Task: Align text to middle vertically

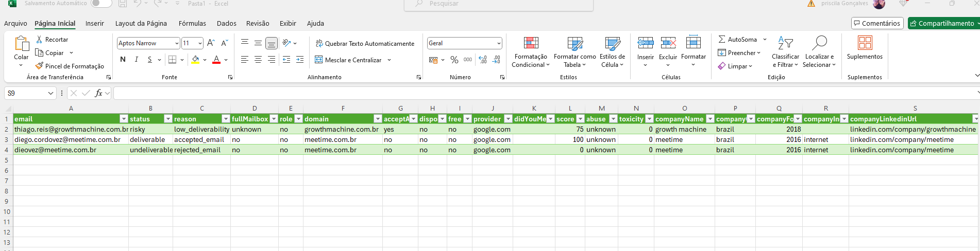Action: (258, 43)
